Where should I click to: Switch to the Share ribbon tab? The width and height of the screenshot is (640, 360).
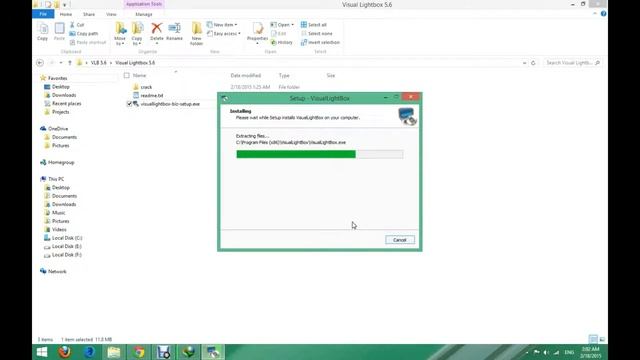(x=89, y=14)
